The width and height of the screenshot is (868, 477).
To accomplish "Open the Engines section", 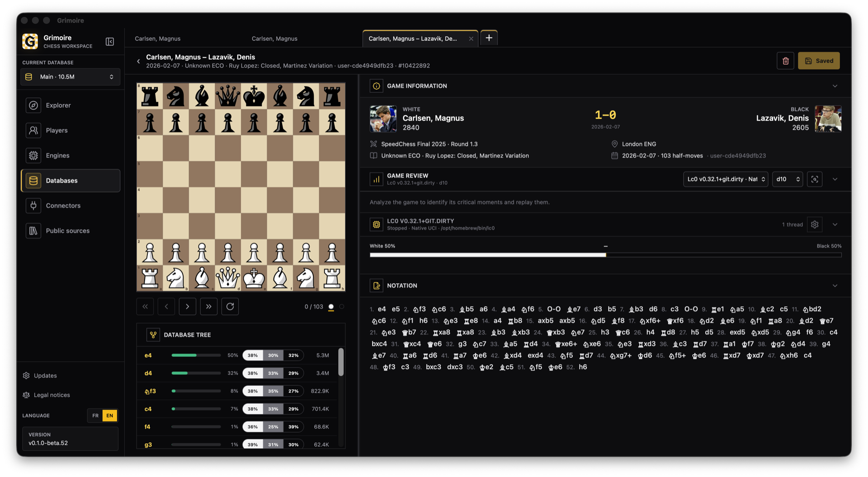I will pos(71,155).
